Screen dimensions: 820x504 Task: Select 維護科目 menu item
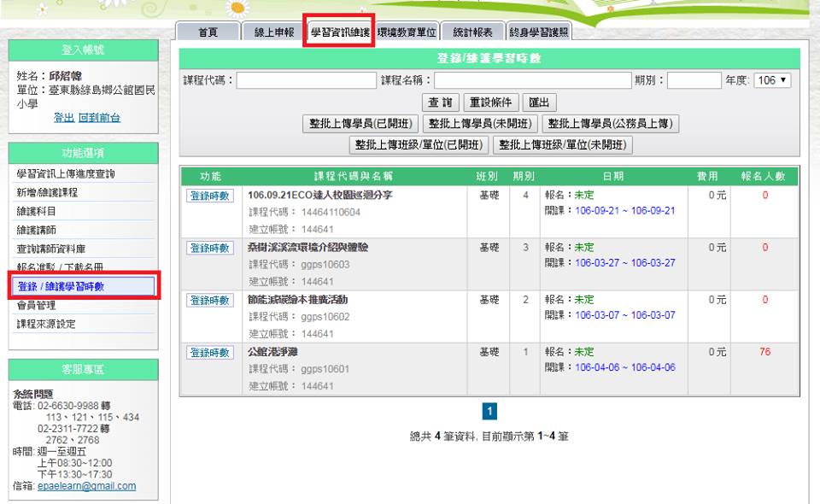[x=36, y=211]
